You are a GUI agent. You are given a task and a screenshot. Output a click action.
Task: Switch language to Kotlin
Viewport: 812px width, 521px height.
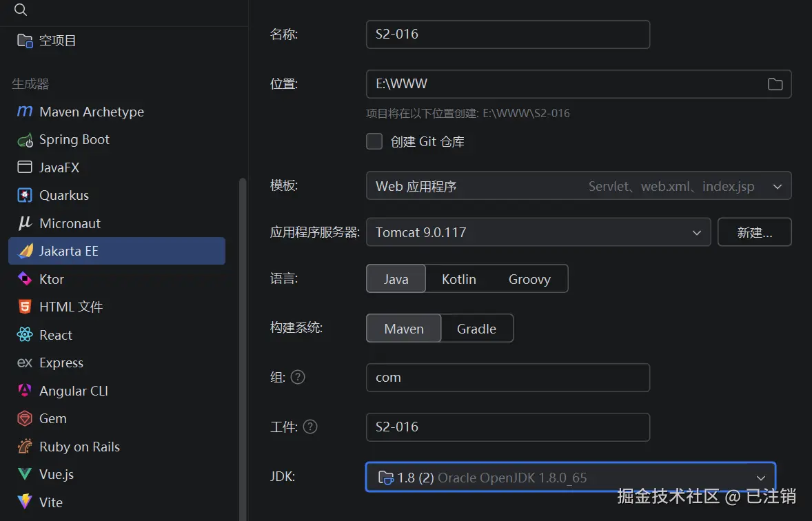[459, 278]
